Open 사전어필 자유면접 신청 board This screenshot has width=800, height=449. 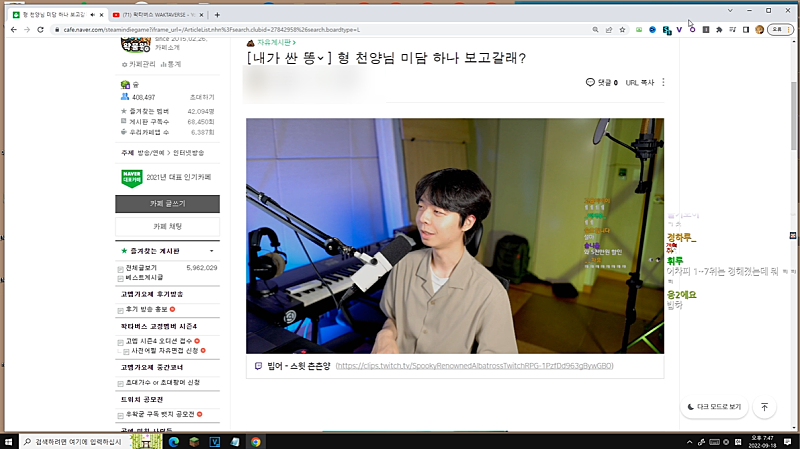165,351
